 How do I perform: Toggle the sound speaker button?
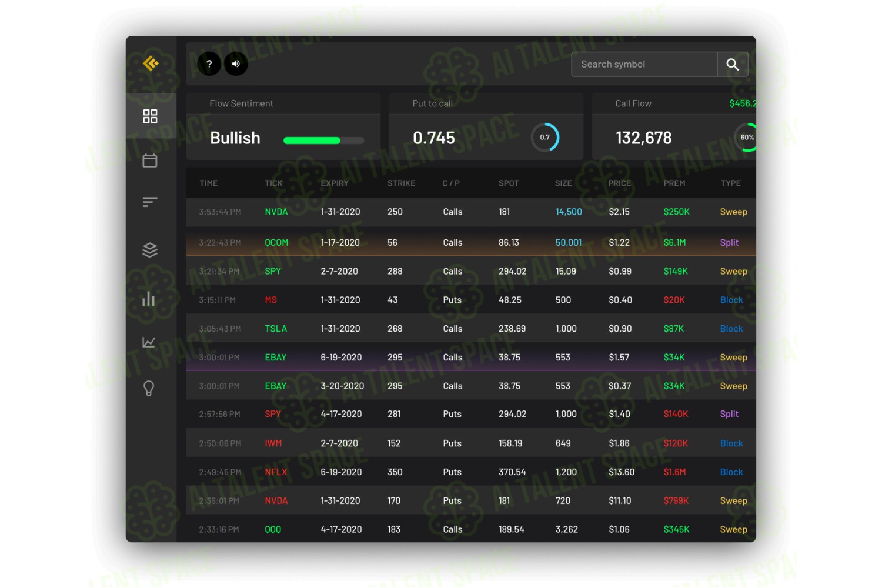pyautogui.click(x=236, y=64)
